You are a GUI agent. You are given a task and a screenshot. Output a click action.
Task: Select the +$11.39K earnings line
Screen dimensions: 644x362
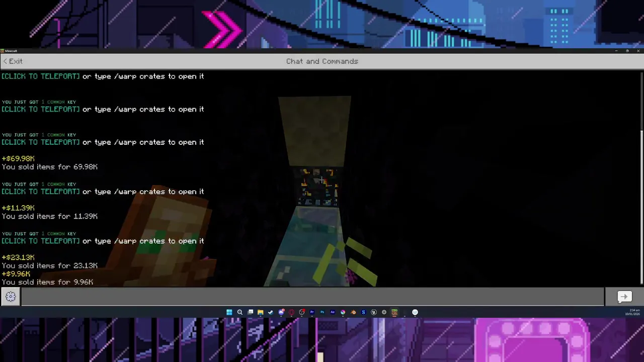(x=18, y=208)
